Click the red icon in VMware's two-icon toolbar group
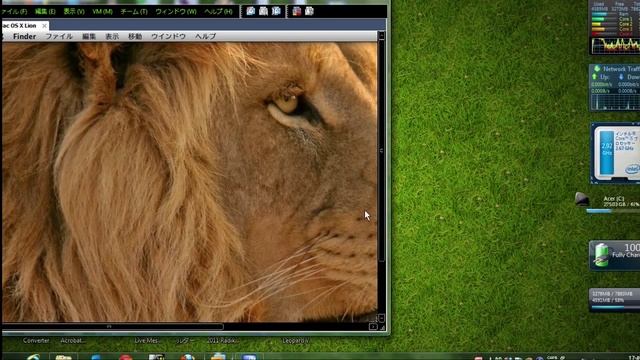 point(297,11)
